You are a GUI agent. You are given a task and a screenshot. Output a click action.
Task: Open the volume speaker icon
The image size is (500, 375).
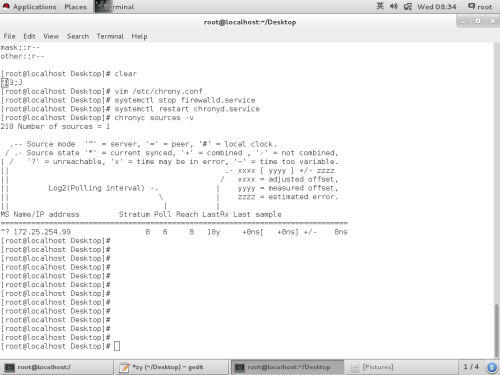point(394,6)
